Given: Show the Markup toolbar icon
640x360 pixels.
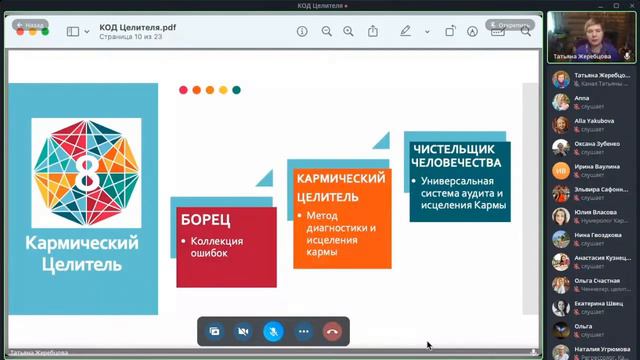Looking at the screenshot, I should [x=472, y=31].
